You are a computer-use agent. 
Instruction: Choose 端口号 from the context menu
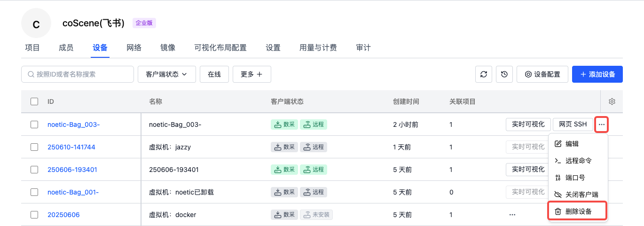click(578, 178)
